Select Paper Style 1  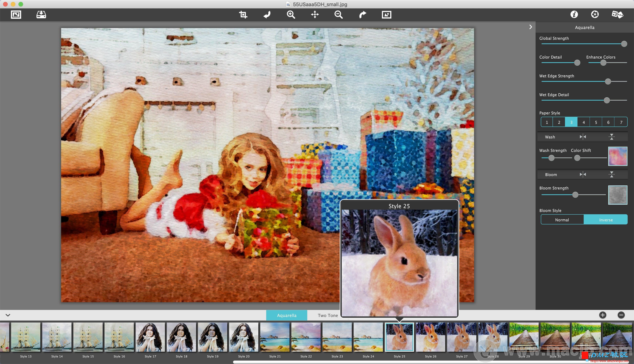[547, 122]
